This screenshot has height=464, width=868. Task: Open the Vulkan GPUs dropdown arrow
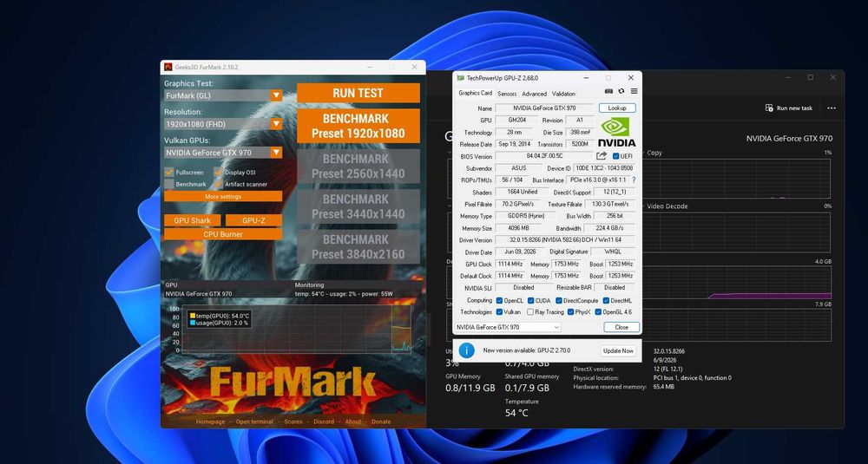pos(276,152)
